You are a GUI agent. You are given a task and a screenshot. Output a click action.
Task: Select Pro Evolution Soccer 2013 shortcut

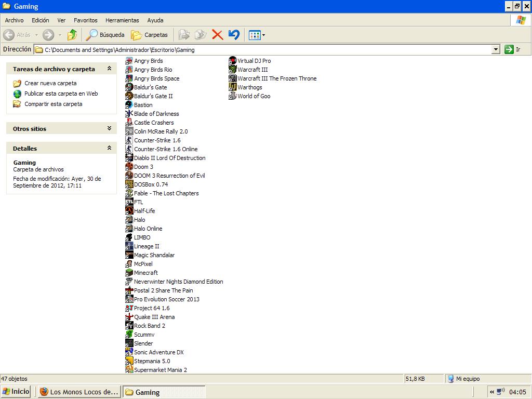click(x=162, y=299)
